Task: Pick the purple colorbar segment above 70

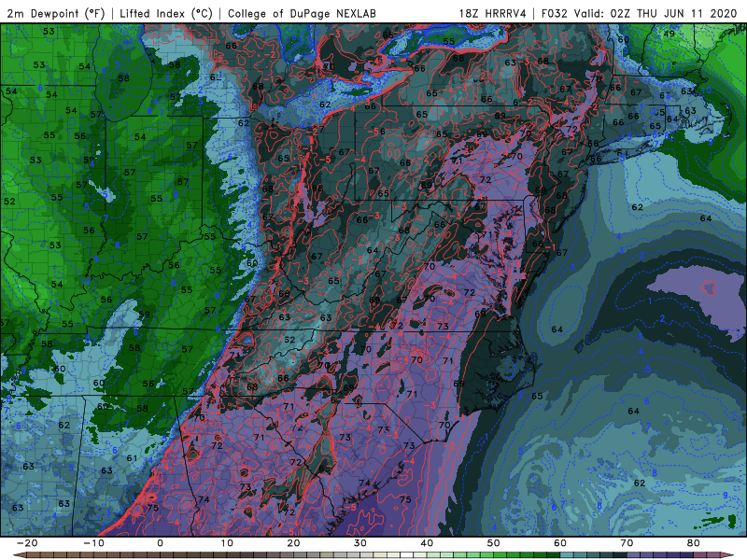Action: pos(634,555)
